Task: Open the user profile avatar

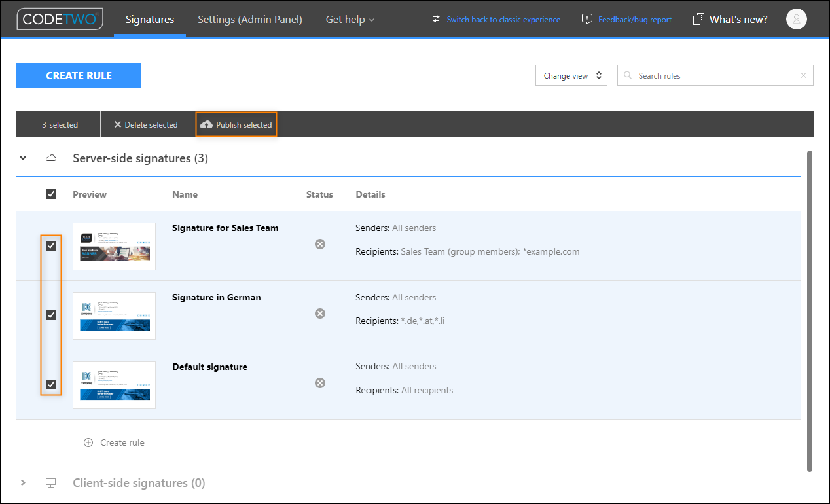Action: 796,19
